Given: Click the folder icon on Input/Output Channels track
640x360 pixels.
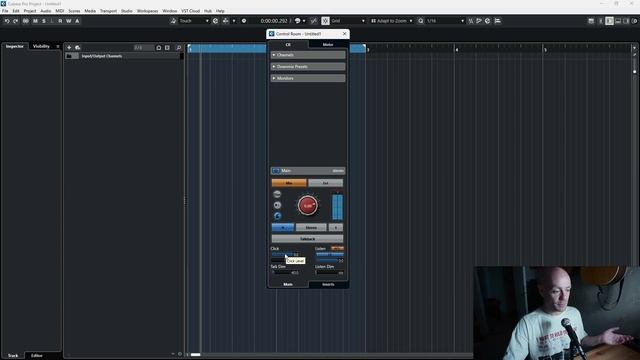Looking at the screenshot, I should [69, 56].
